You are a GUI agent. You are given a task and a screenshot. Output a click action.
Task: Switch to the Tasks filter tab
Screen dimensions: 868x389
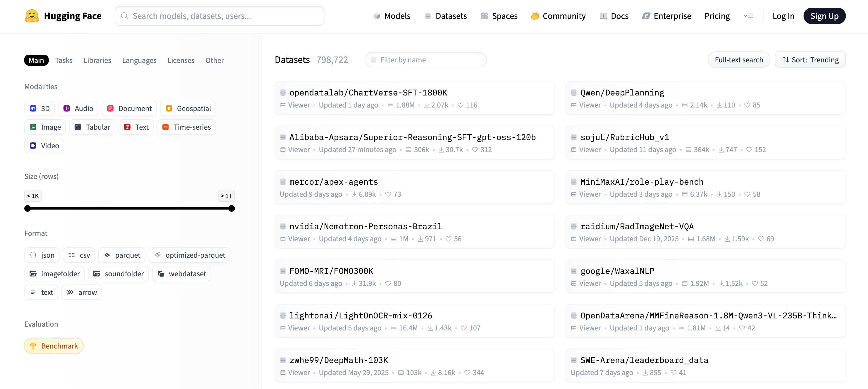(64, 60)
